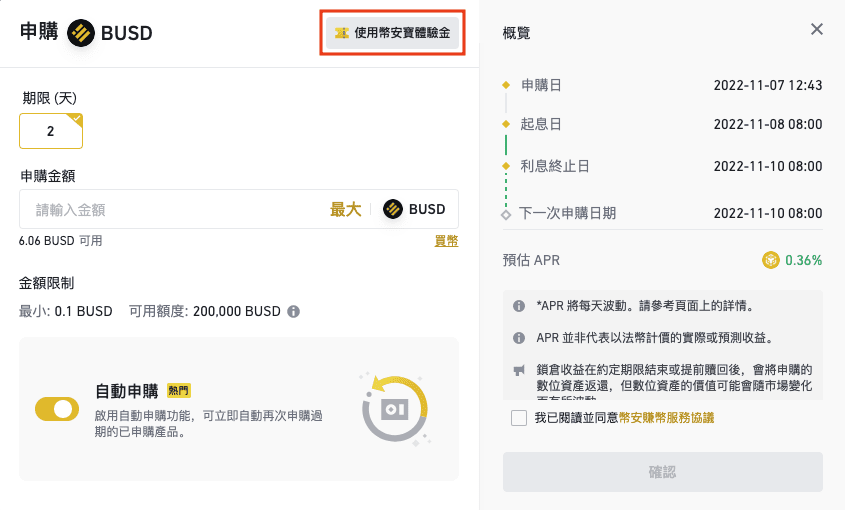
Task: Click the info icon beside 可用額度 200,000 BUSD
Action: 293,312
